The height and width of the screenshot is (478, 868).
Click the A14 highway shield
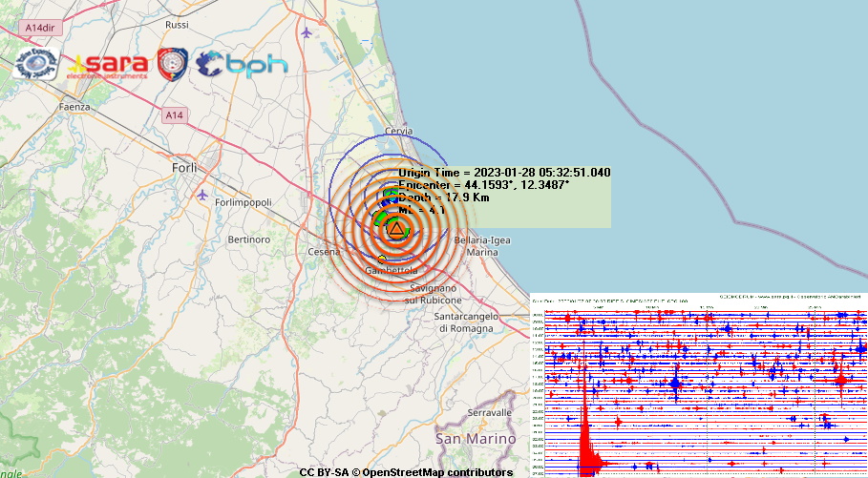[x=173, y=114]
